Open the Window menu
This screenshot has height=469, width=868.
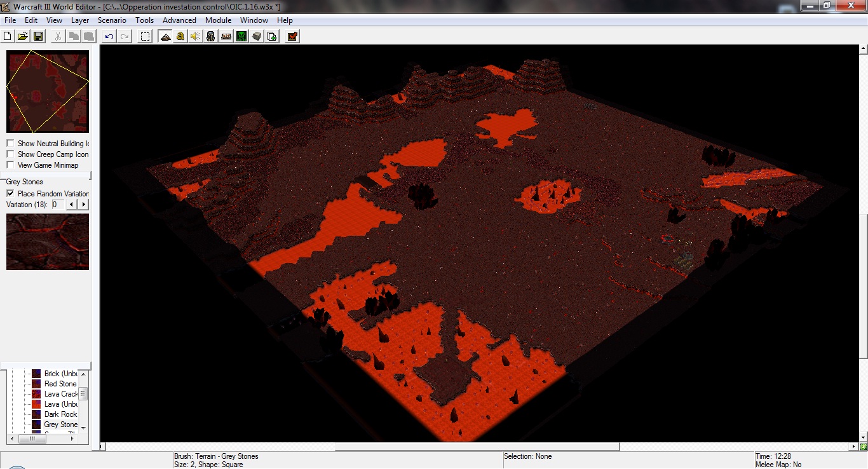(254, 20)
